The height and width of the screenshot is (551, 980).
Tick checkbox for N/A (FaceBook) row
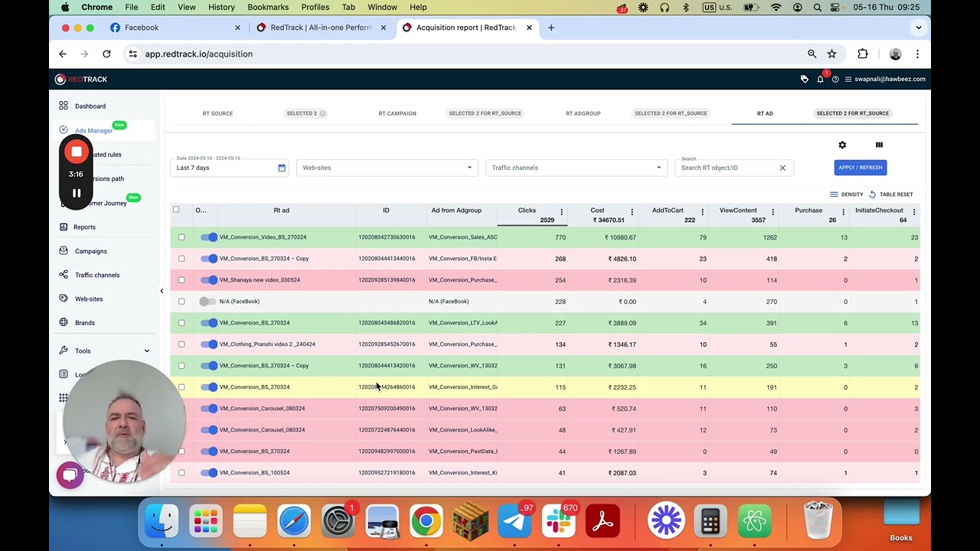181,302
